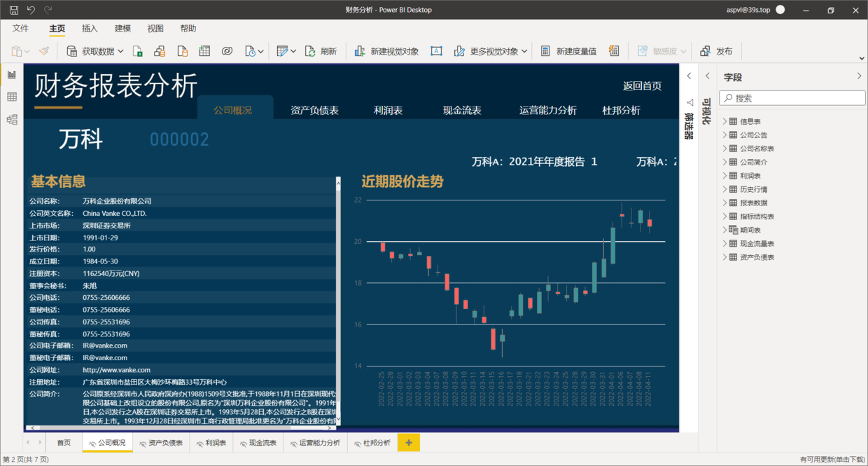Expand the 资产负债表 table in fields
The width and height of the screenshot is (868, 466).
coord(725,257)
